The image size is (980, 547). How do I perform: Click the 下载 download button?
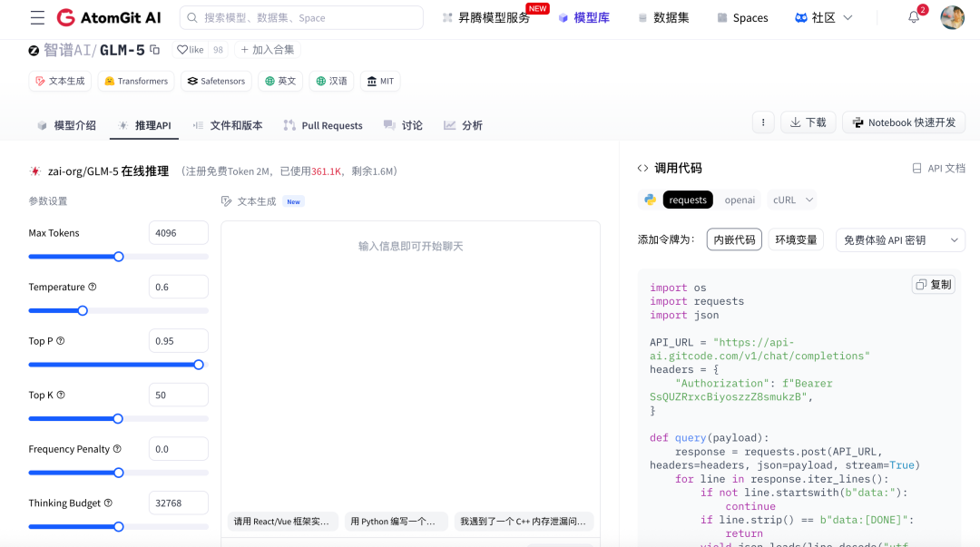click(808, 122)
